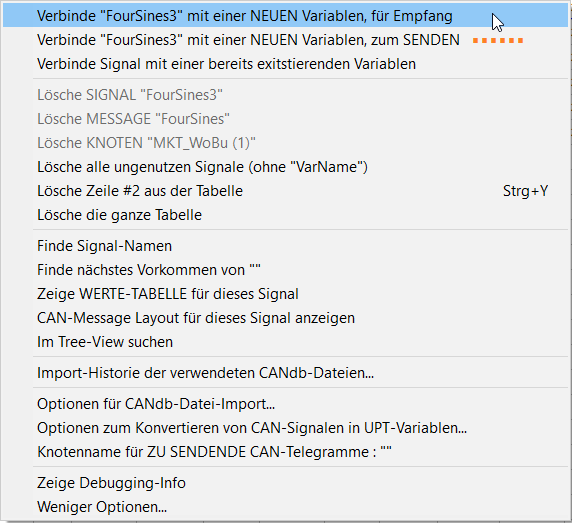Choose Lösche alle ungenutzen Signale
Screen dimensions: 572x523
pos(286,167)
